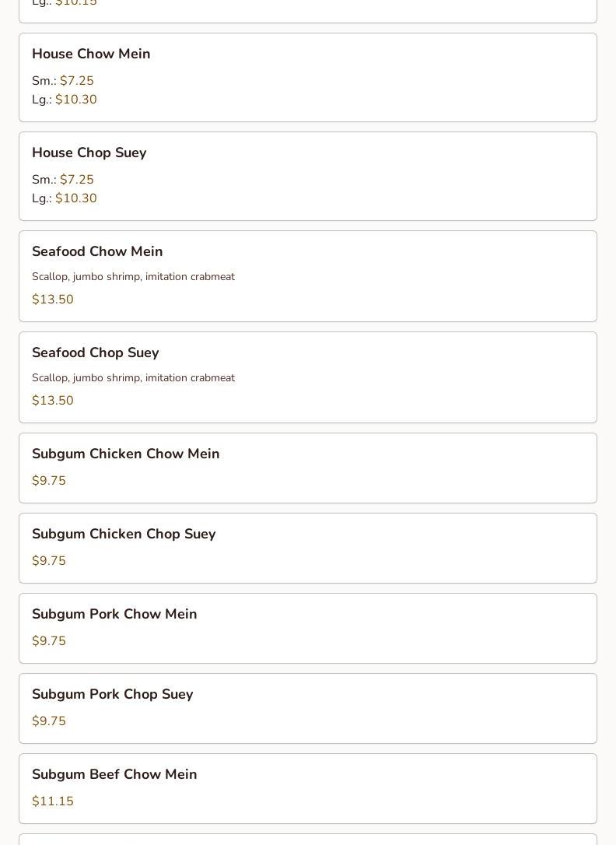The height and width of the screenshot is (845, 616).
Task: Pick the Subgum Beef Chow Mein title
Action: click(114, 774)
